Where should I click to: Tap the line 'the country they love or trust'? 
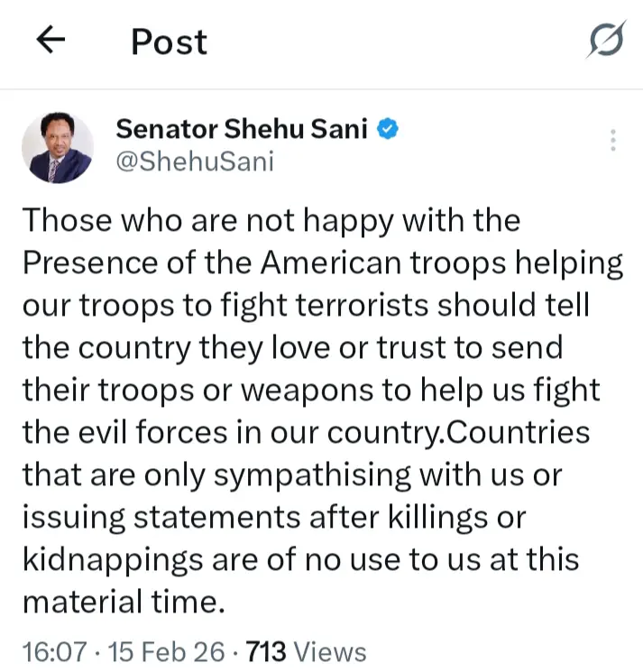point(291,347)
